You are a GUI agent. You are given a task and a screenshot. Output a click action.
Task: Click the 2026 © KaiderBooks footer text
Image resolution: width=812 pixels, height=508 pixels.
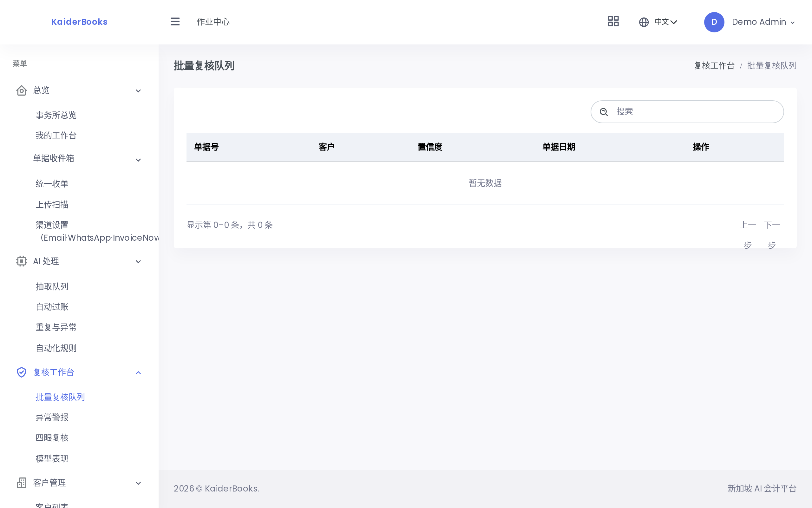coord(216,489)
